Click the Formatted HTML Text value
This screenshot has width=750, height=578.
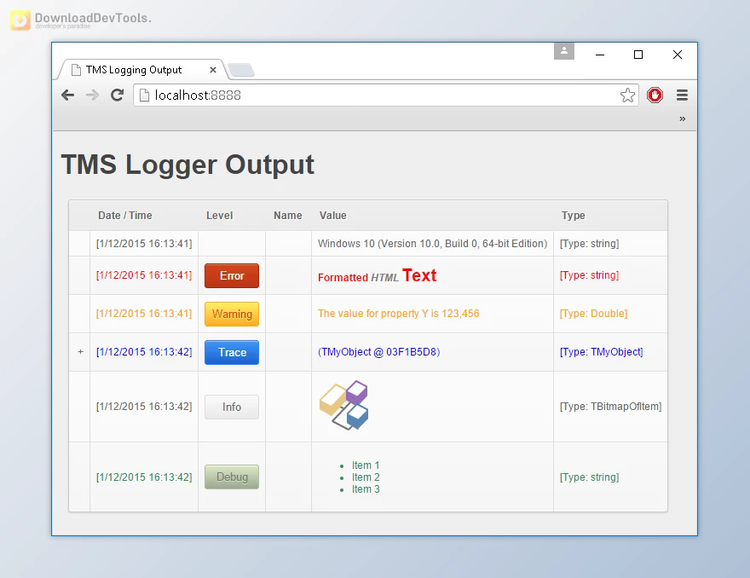point(377,276)
